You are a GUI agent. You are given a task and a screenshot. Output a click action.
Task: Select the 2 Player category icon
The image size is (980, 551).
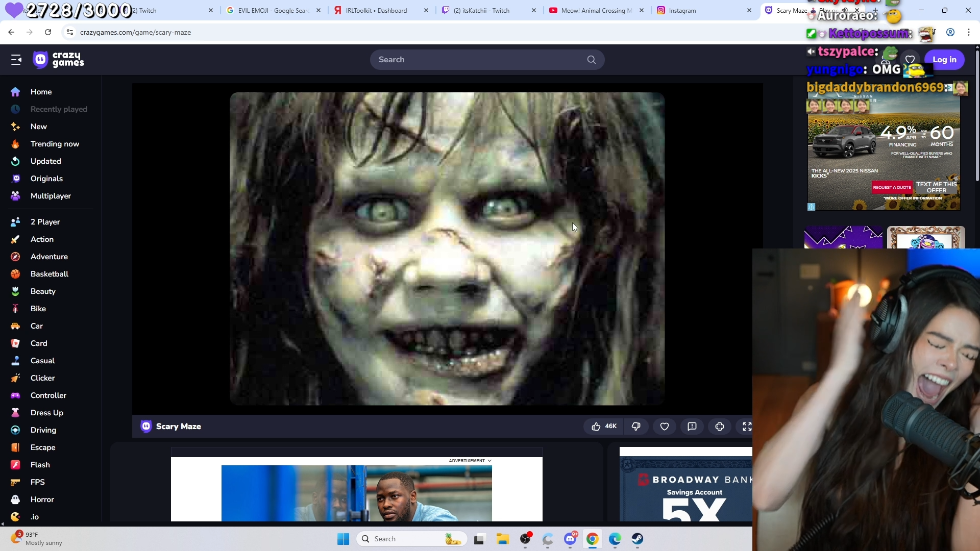pyautogui.click(x=15, y=222)
